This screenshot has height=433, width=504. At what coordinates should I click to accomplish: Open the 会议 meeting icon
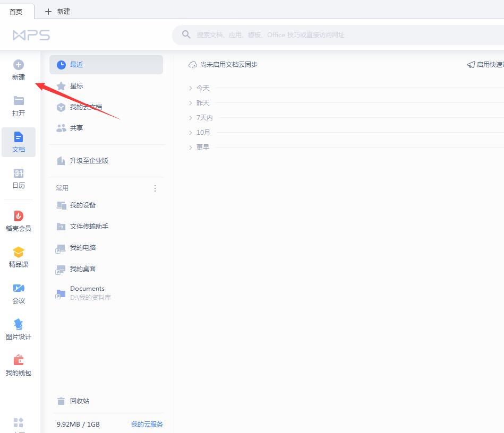click(19, 292)
